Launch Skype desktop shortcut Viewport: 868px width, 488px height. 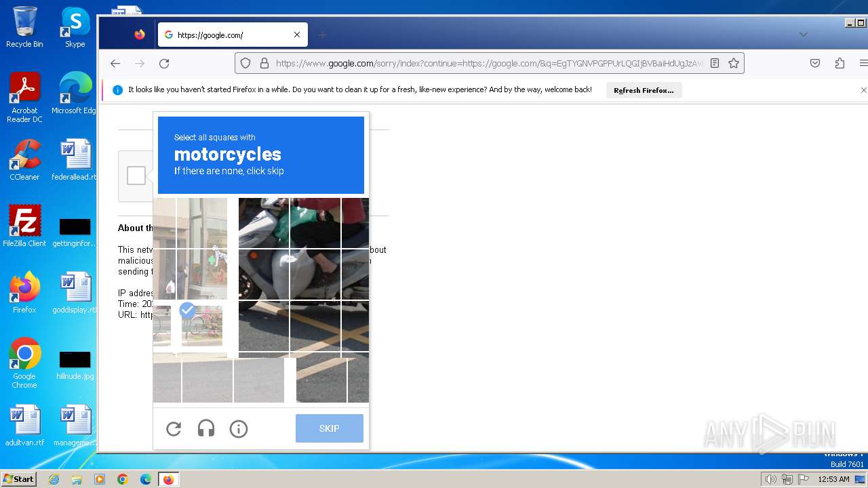[75, 28]
